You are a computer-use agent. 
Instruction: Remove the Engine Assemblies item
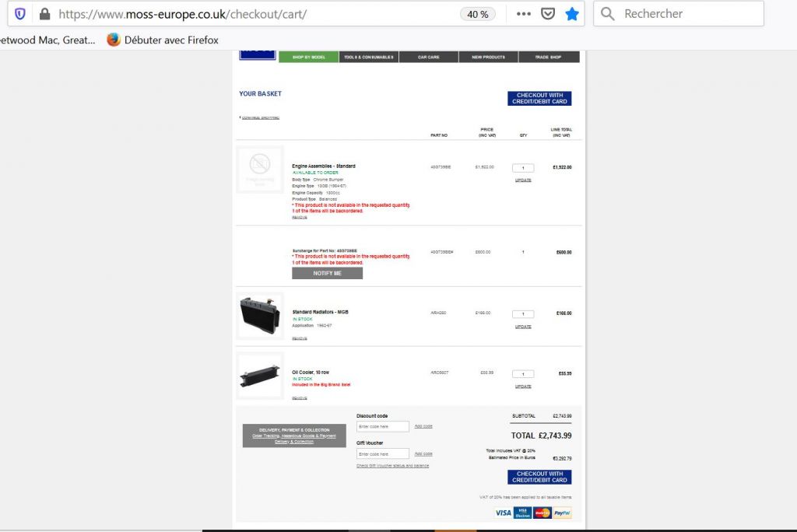[x=300, y=218]
